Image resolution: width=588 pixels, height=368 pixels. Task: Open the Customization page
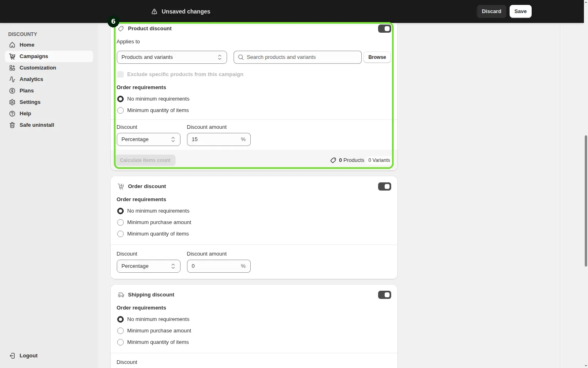point(49,68)
